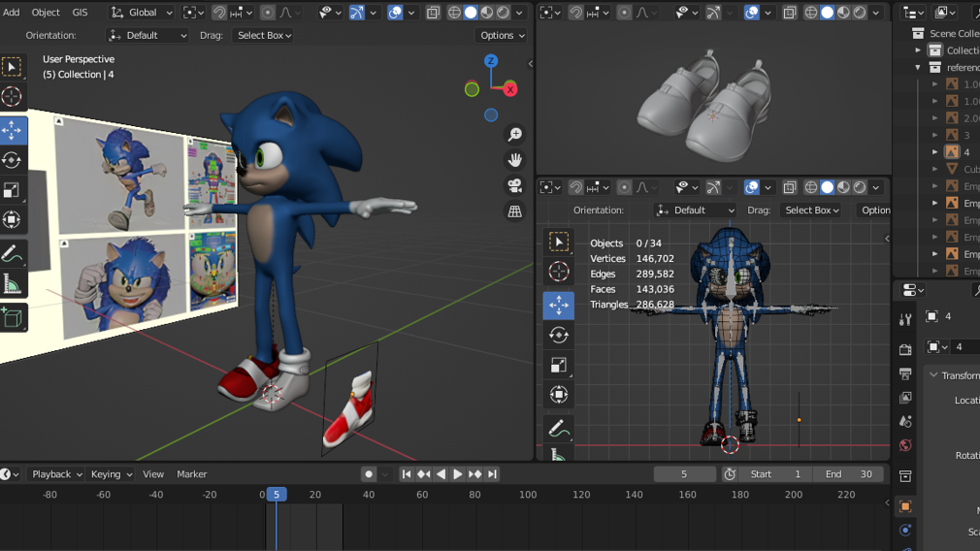The width and height of the screenshot is (980, 551).
Task: Open the World properties tab with red globe
Action: click(x=904, y=446)
